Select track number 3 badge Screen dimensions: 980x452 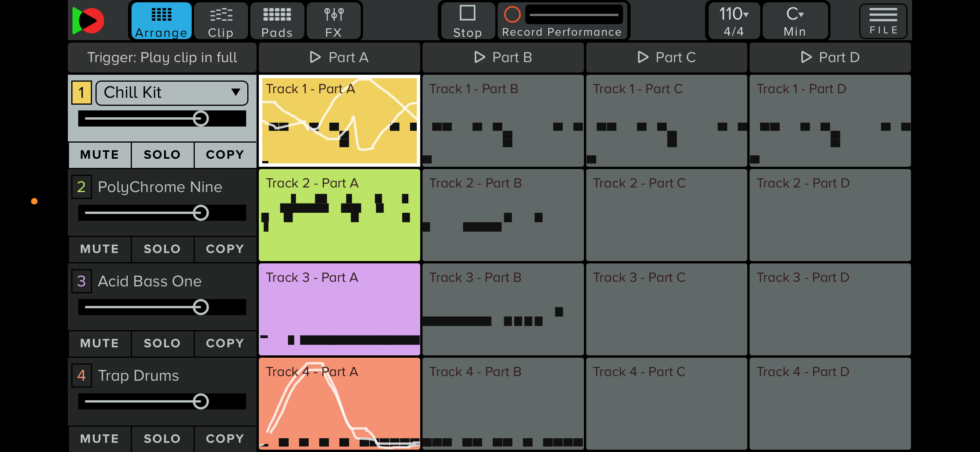(x=81, y=281)
